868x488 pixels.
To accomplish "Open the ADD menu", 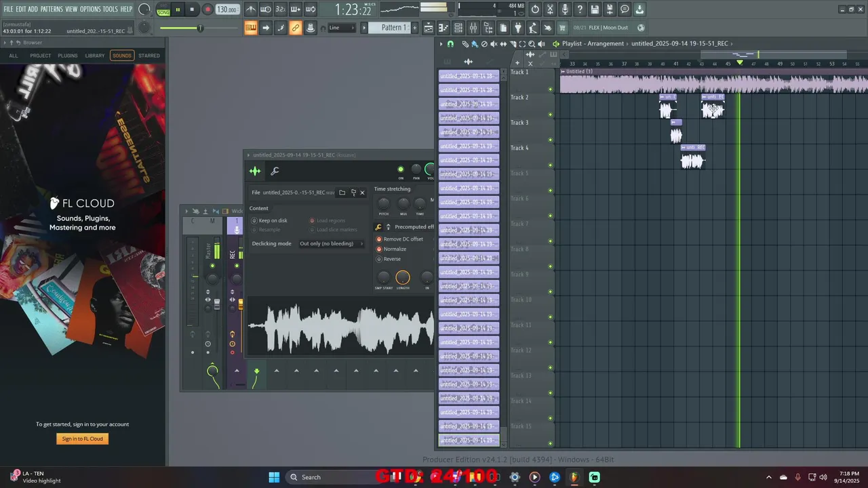I will click(x=33, y=9).
